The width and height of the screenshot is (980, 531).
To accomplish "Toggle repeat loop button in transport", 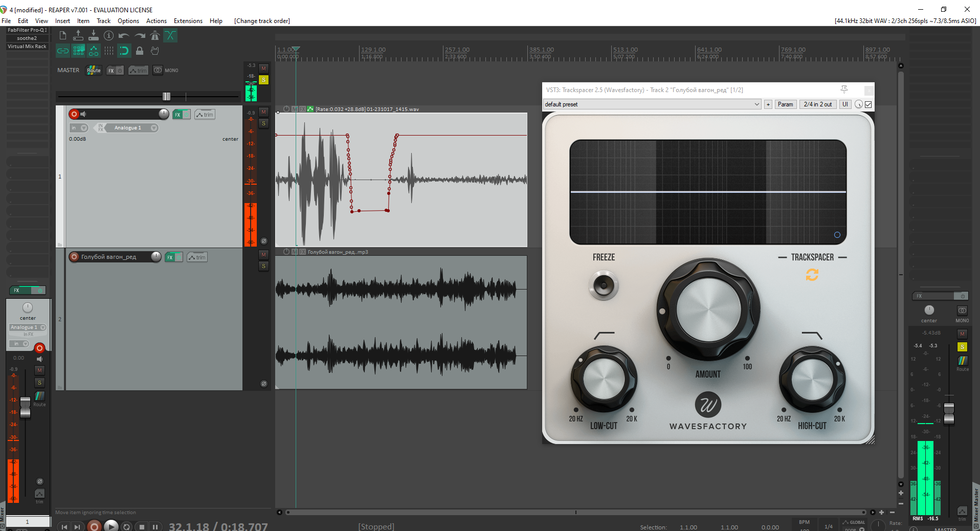I will (x=126, y=526).
